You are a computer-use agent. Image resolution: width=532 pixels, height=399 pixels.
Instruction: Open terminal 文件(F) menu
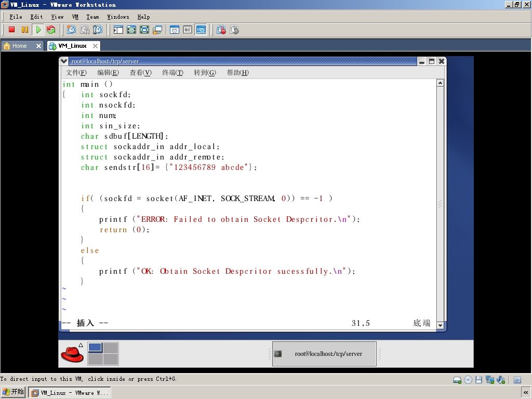click(x=76, y=73)
